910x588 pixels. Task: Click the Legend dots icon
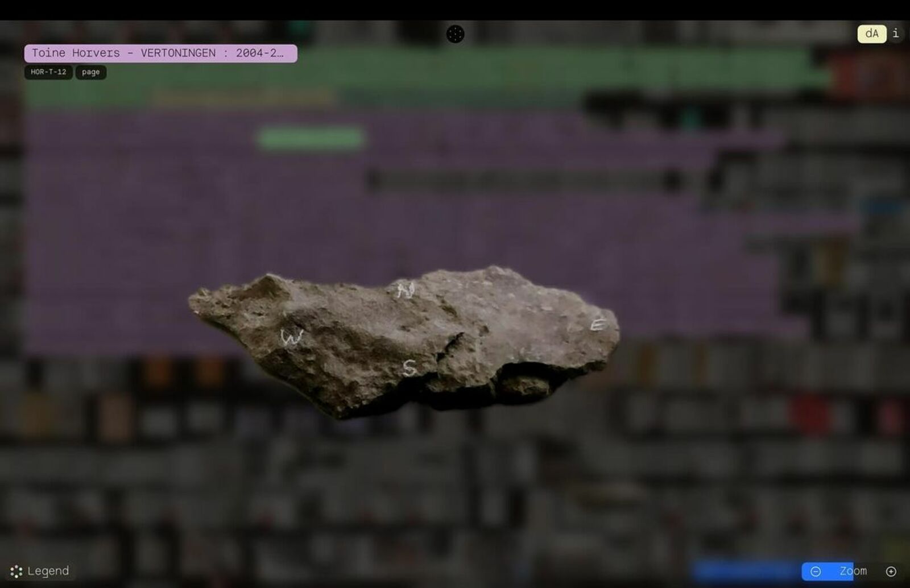point(16,572)
